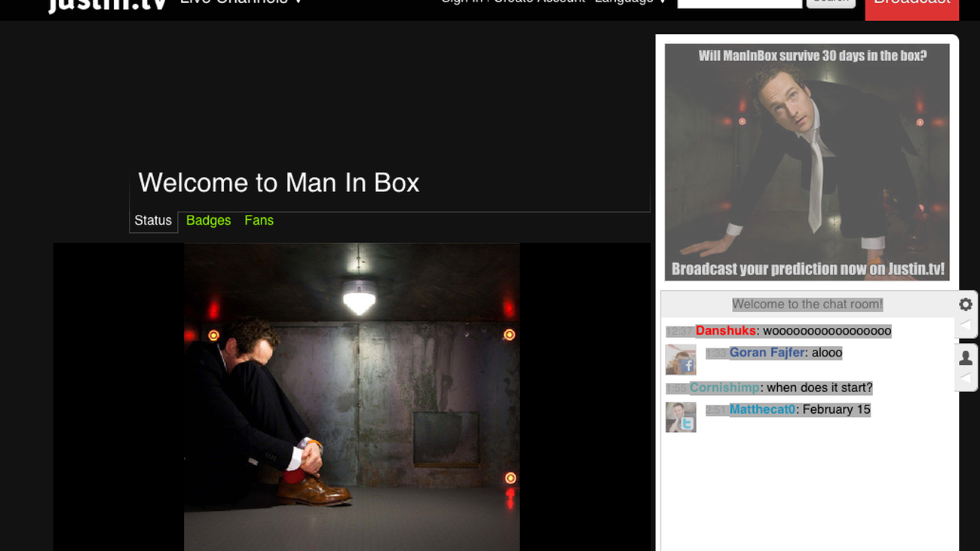Select the Status tab
980x551 pixels.
coord(153,221)
